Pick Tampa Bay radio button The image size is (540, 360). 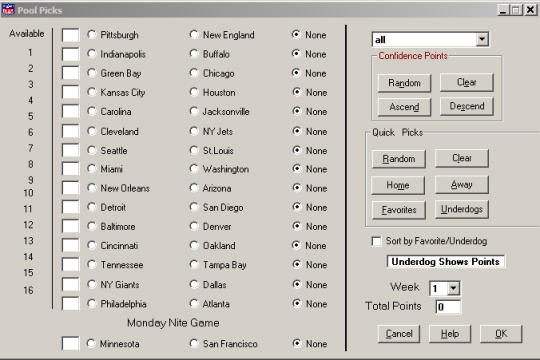coord(194,264)
